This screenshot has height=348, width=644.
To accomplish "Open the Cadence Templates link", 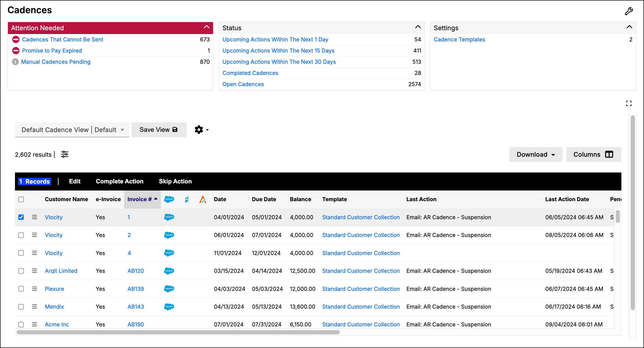I will (459, 39).
